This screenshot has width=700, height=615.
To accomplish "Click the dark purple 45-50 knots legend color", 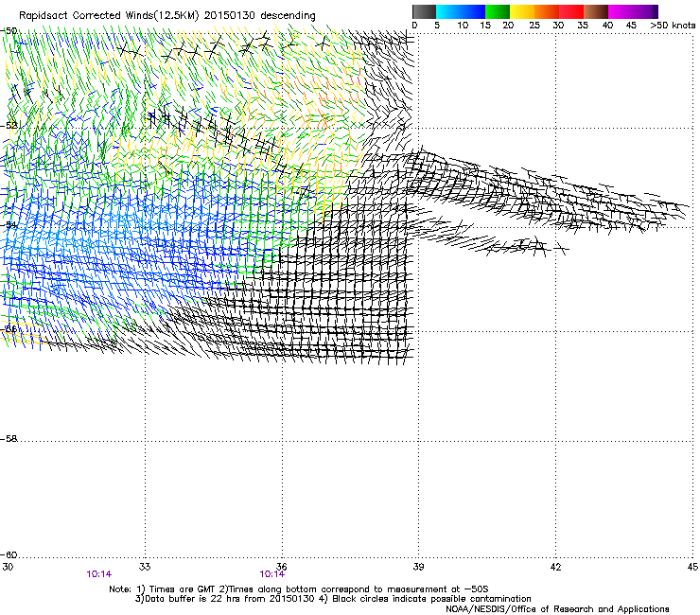I will pyautogui.click(x=645, y=11).
